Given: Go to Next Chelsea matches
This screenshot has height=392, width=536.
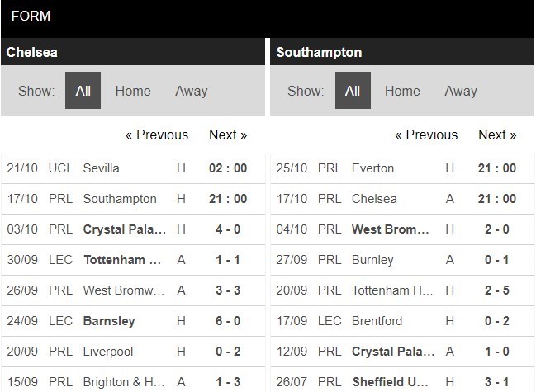Looking at the screenshot, I should [x=228, y=135].
